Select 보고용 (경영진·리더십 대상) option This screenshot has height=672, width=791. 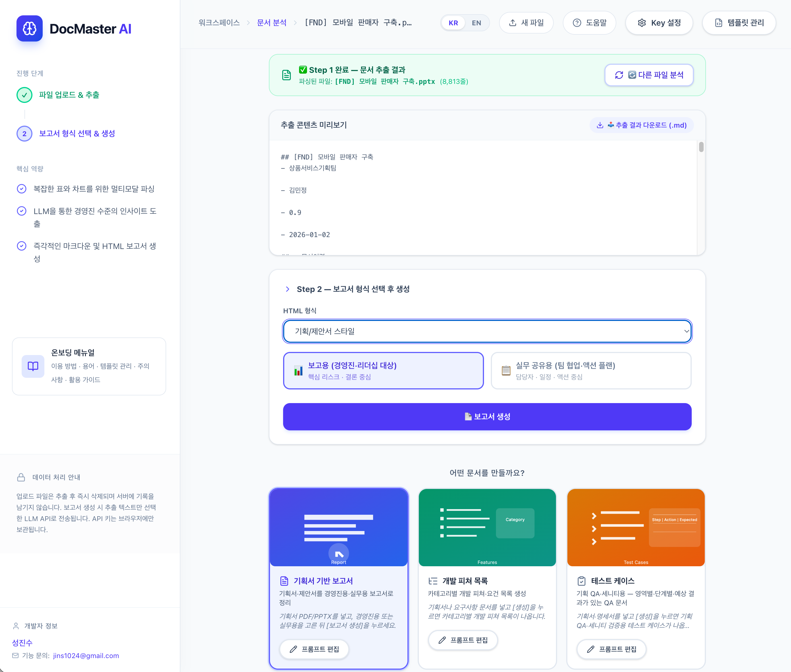(383, 370)
